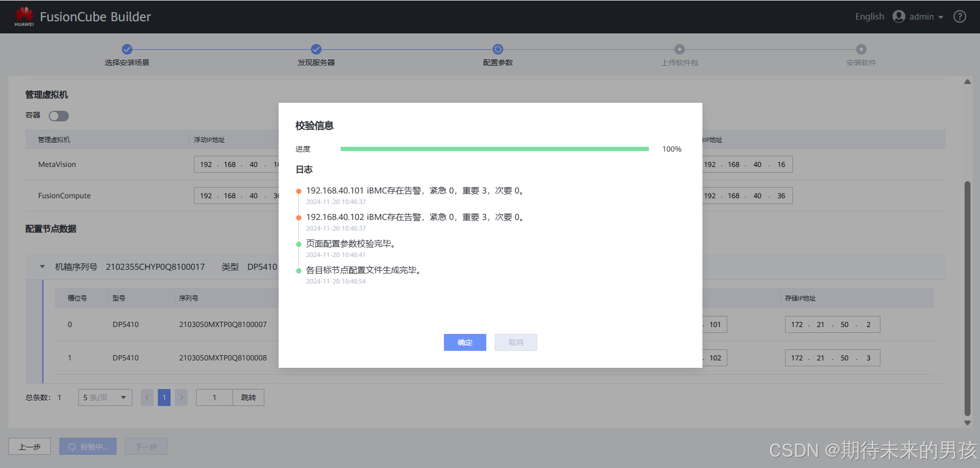
Task: Click the FusionCompute row label
Action: coord(65,196)
